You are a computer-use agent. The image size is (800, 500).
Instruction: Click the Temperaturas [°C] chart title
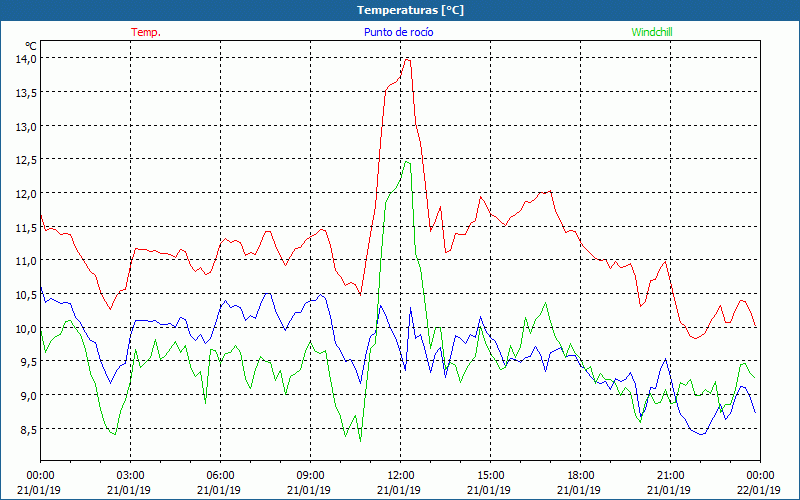[x=410, y=10]
